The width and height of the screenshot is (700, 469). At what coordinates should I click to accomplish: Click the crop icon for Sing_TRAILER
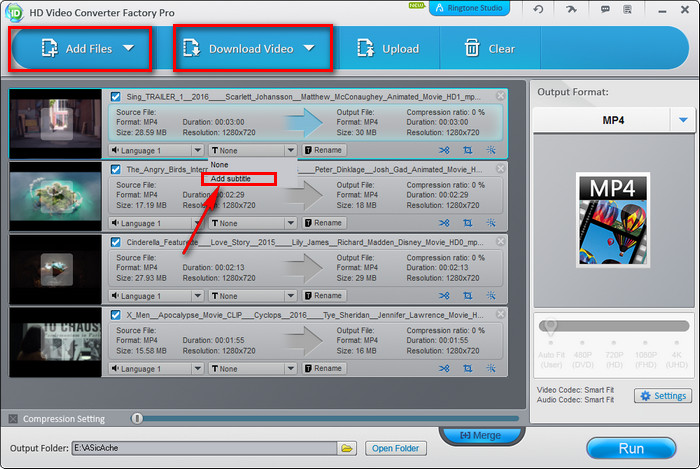point(467,150)
